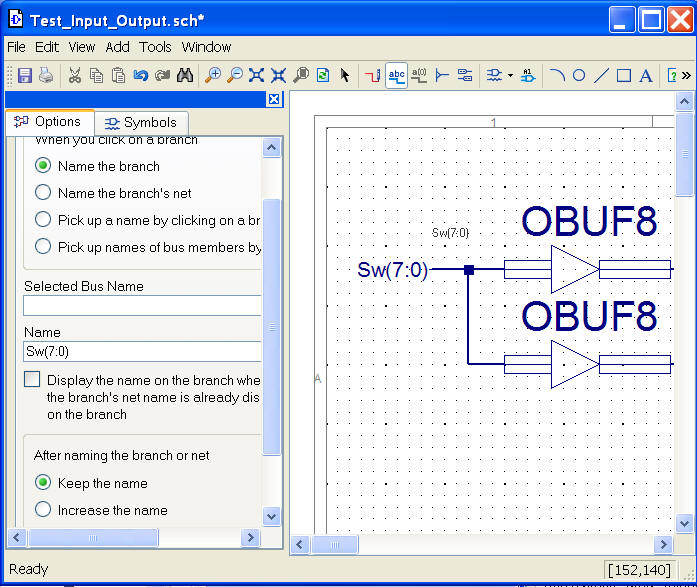Select the Add Wire tool
Image resolution: width=697 pixels, height=587 pixels.
point(373,76)
